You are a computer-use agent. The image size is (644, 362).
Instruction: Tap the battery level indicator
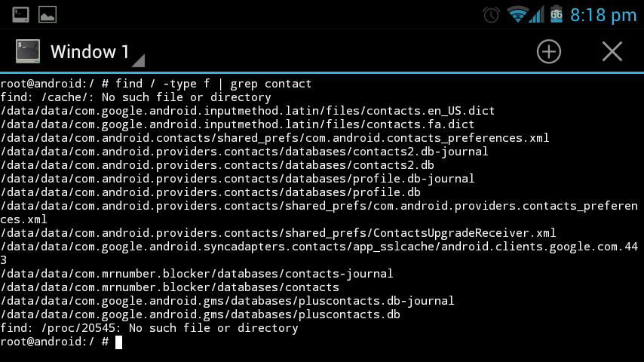557,14
